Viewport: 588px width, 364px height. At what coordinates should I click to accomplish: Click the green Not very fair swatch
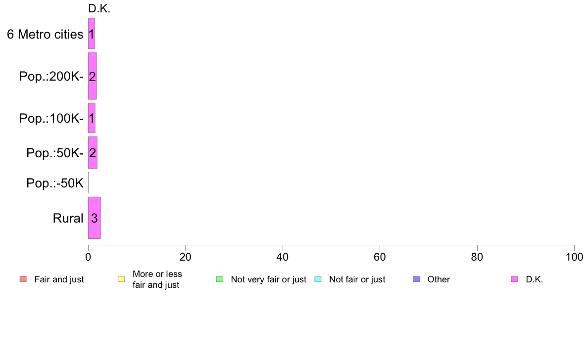pyautogui.click(x=220, y=279)
